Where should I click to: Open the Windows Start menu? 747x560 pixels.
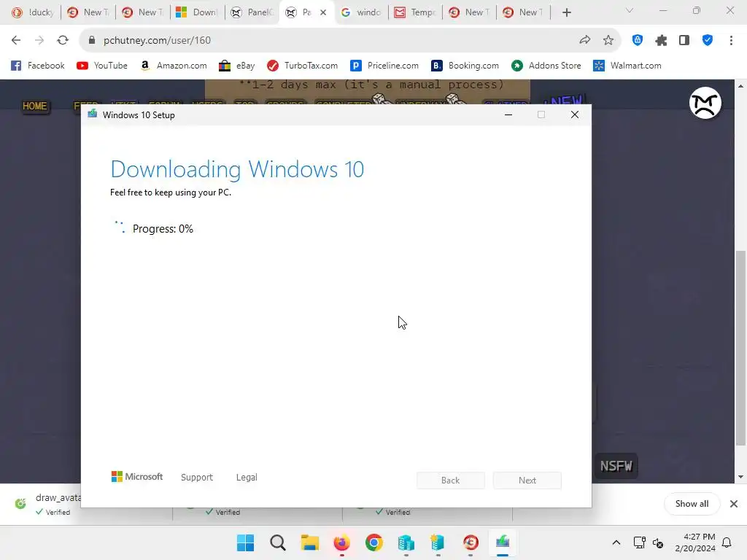[x=245, y=542]
